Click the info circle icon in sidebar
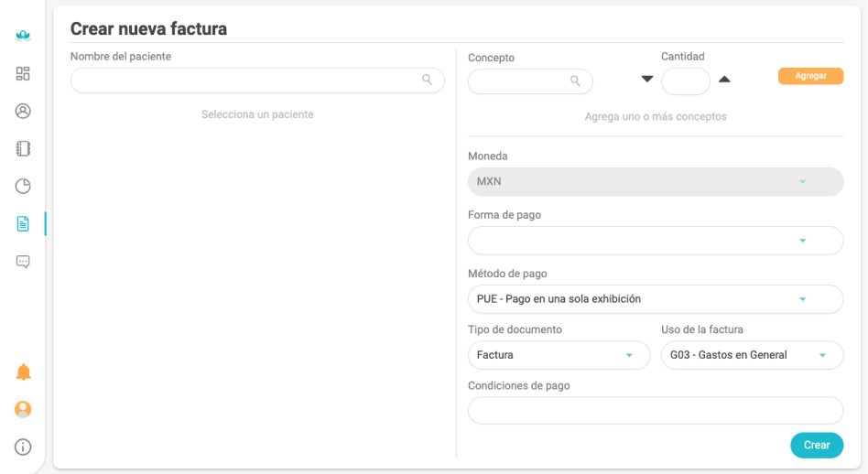Viewport: 868px width, 474px height. point(23,447)
